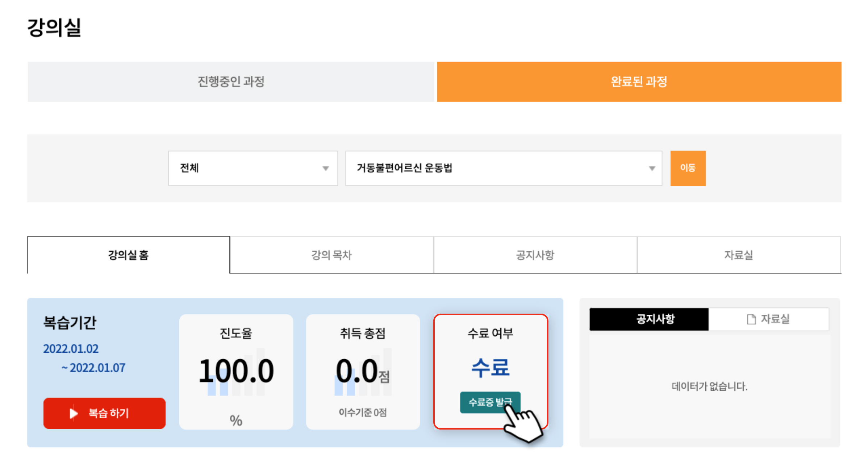
Task: Click the document icon next to 자료실
Action: coord(751,319)
